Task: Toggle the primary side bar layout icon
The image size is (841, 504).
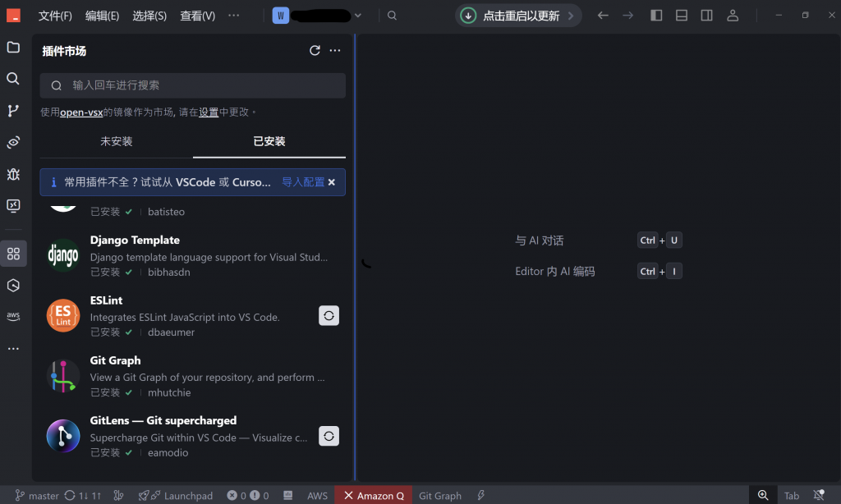Action: pyautogui.click(x=656, y=16)
